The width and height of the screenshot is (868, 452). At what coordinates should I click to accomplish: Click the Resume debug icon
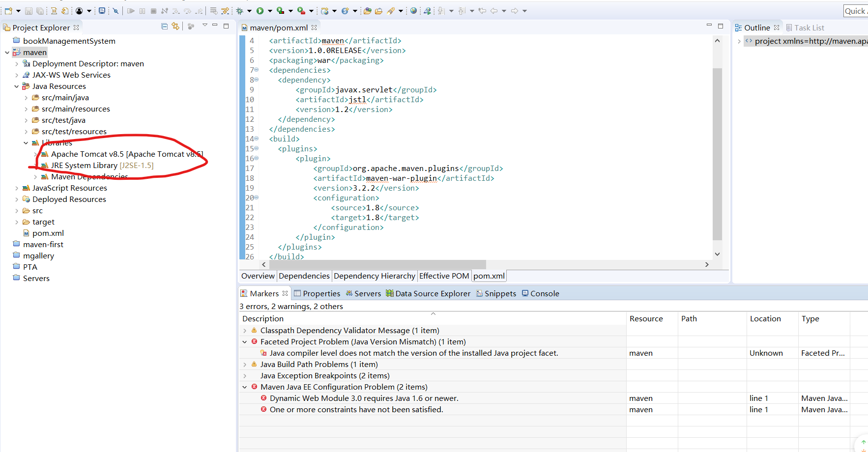point(131,11)
